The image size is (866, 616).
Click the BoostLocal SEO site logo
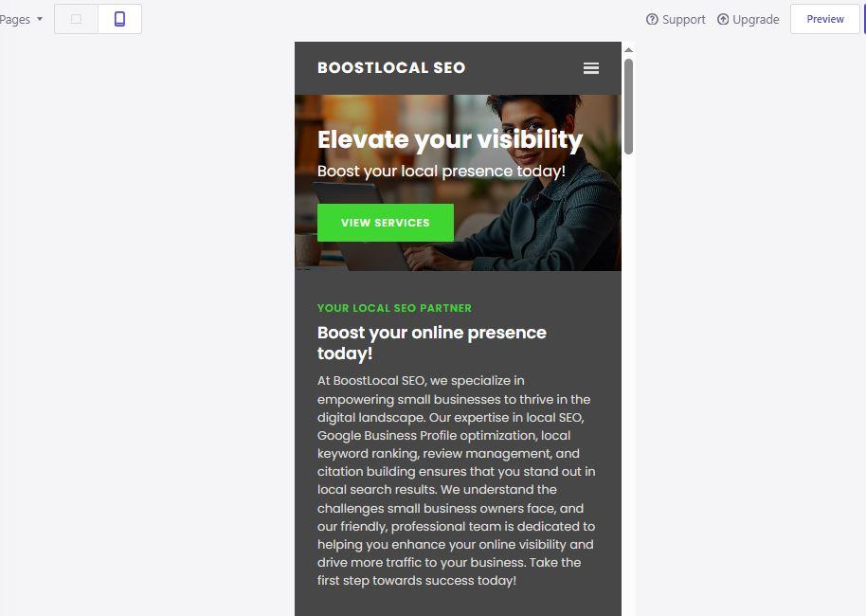[391, 68]
